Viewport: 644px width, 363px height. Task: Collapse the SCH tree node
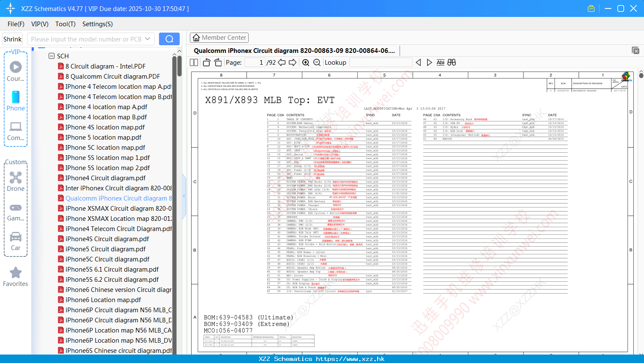tap(52, 56)
